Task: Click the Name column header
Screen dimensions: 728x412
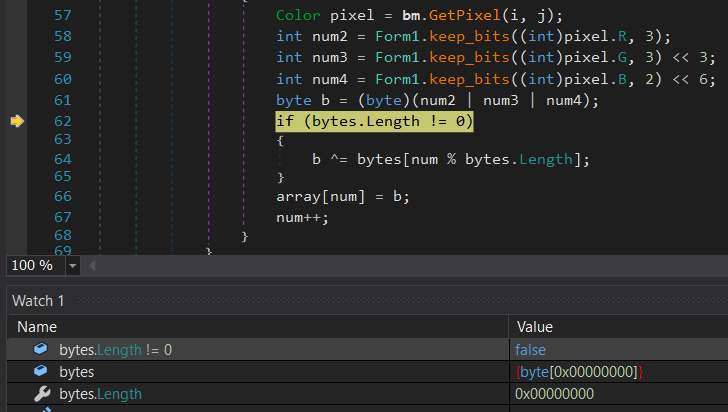Action: [x=37, y=327]
